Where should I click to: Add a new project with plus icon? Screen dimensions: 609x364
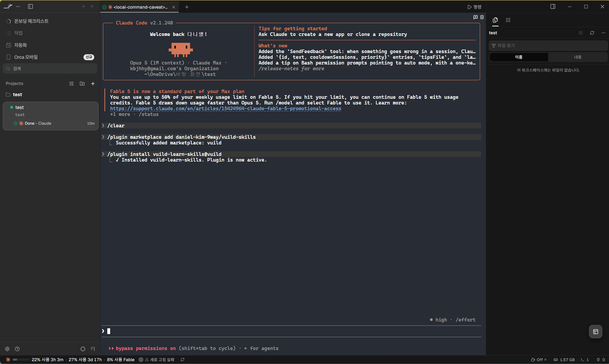[x=93, y=84]
